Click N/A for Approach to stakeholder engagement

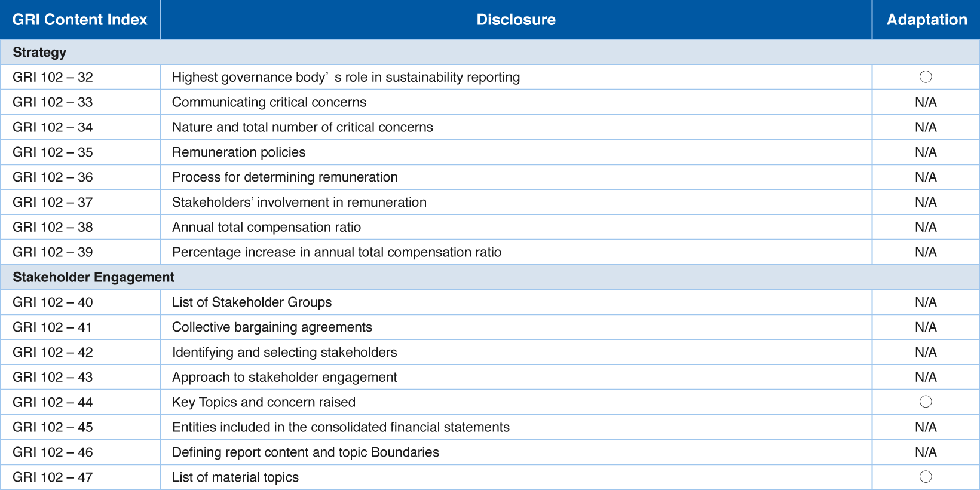(926, 377)
